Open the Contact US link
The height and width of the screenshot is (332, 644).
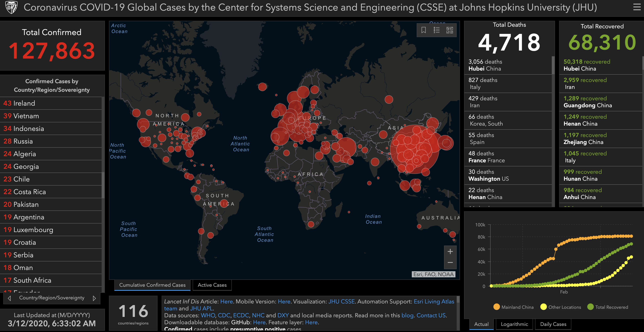pos(431,315)
